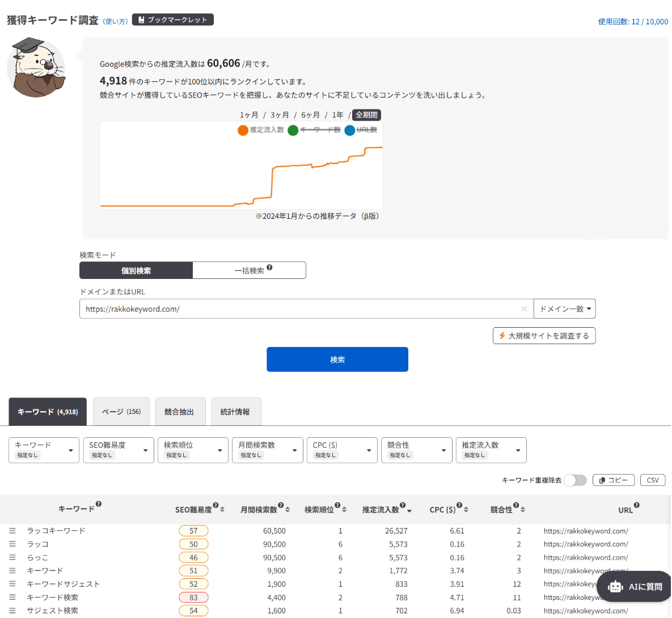Click the hamburger icon beside ラッコキーワード row

pos(12,531)
